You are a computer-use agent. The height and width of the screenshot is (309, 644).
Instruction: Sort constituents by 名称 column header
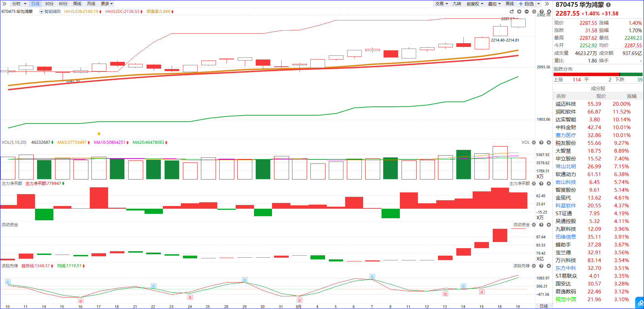click(561, 96)
